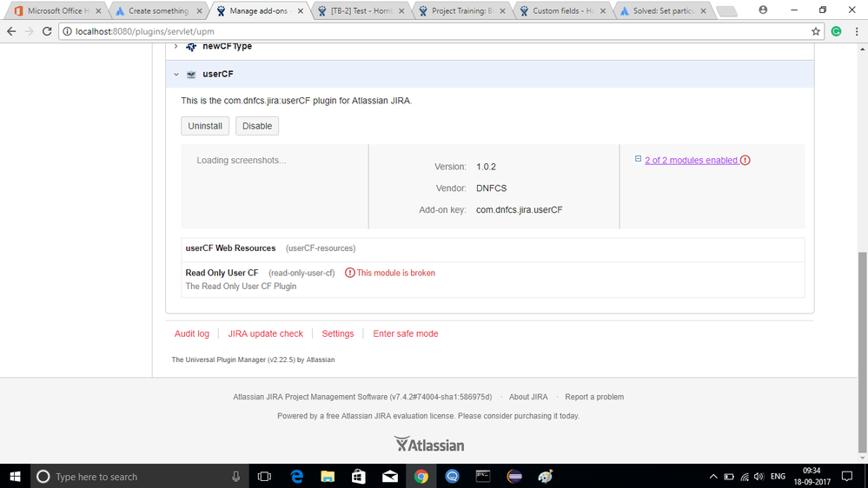Click the newCFType plugin icon
Image resolution: width=868 pixels, height=488 pixels.
tap(191, 47)
